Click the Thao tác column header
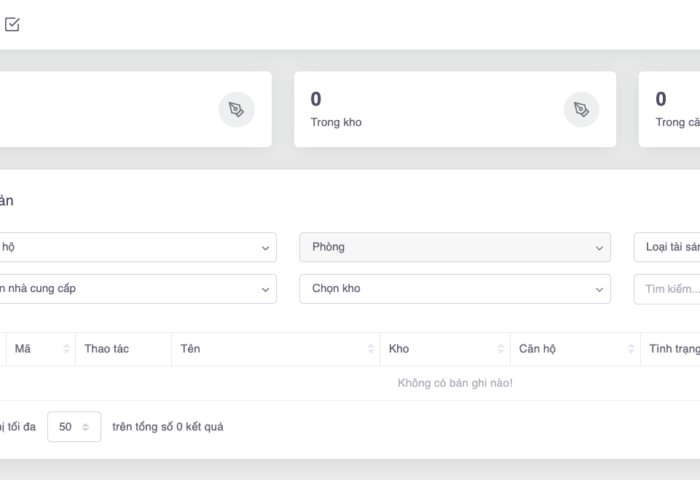Screen dimensions: 700x480 107,349
